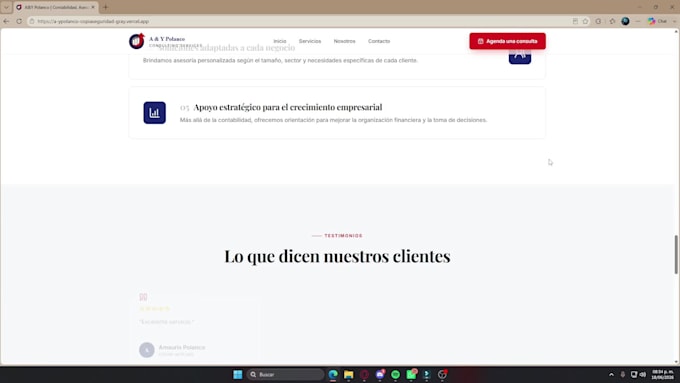Click the site info lock icon in address bar
Viewport: 680px width, 383px height.
32,21
